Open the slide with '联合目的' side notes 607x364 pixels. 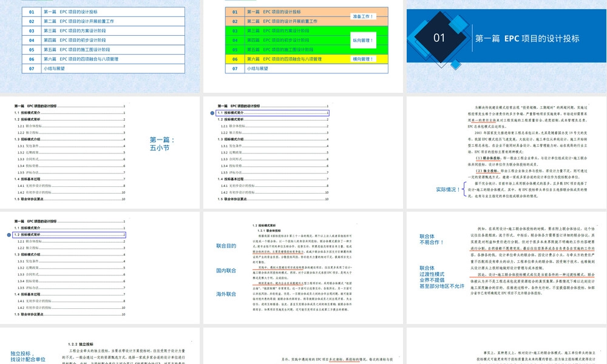click(303, 268)
